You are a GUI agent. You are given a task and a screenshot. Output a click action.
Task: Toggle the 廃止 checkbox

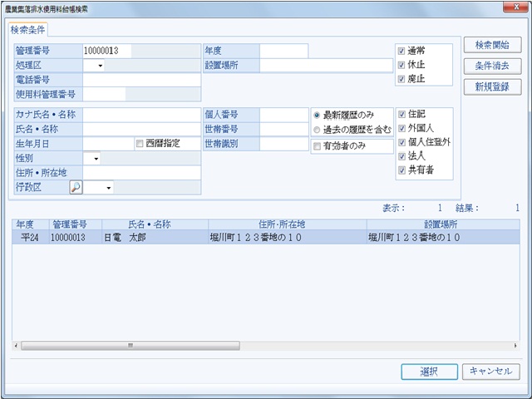tap(401, 78)
